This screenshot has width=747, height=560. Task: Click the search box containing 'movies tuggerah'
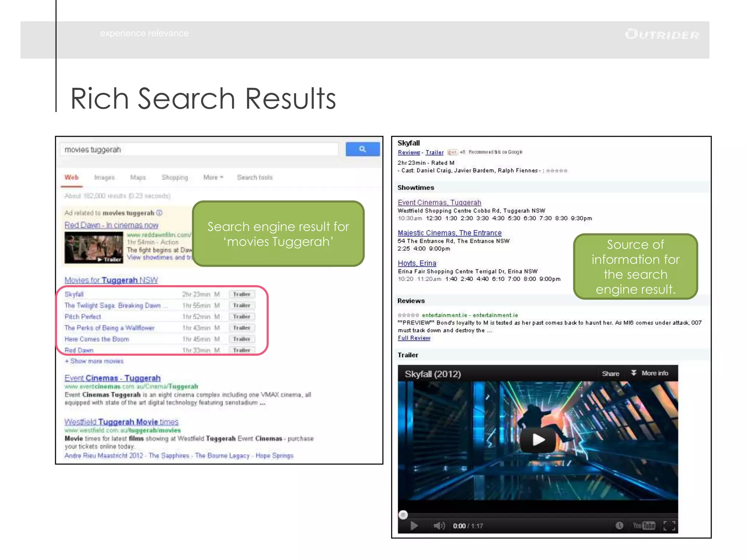click(199, 149)
